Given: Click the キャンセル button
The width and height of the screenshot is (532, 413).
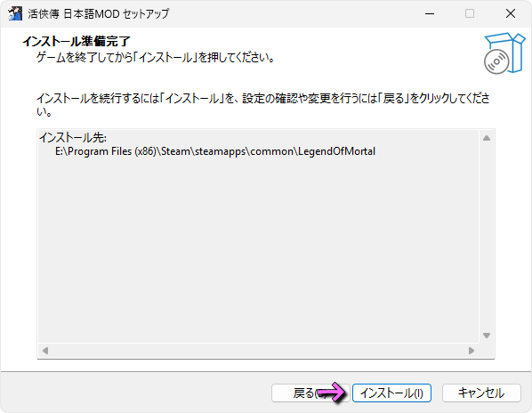Looking at the screenshot, I should (481, 393).
